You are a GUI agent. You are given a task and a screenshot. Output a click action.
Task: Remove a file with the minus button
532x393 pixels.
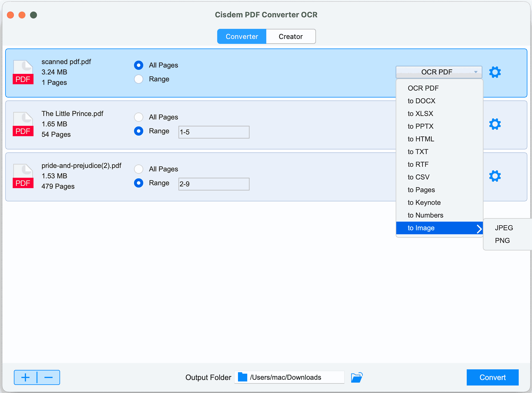(x=49, y=377)
